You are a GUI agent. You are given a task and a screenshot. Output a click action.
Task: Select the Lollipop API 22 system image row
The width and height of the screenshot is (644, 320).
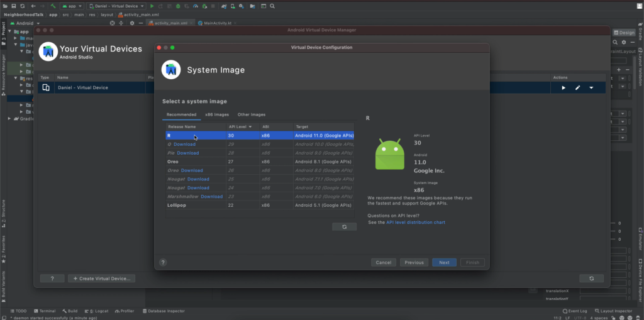[260, 205]
